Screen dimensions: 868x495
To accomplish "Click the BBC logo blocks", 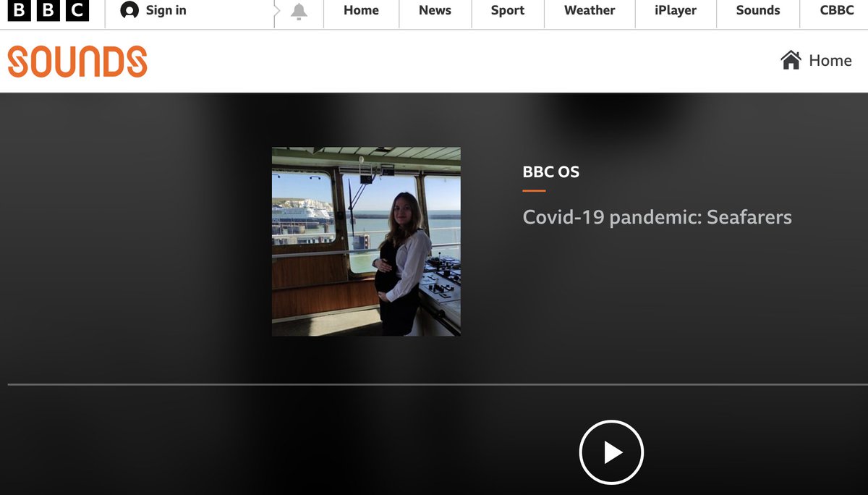I will [48, 10].
